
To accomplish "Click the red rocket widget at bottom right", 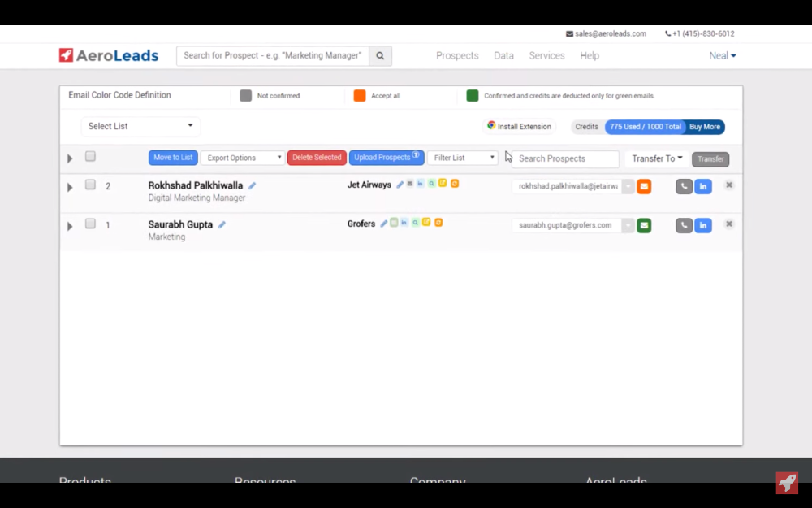I will point(787,483).
